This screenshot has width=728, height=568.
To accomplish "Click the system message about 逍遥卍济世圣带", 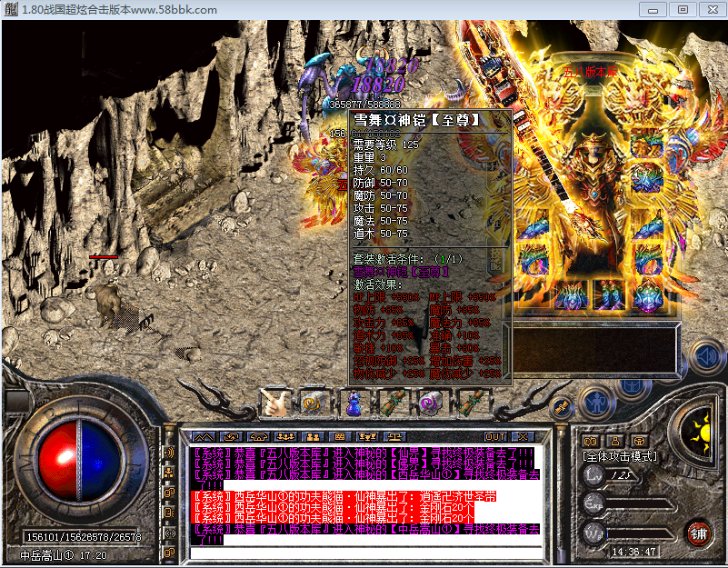I will [345, 496].
